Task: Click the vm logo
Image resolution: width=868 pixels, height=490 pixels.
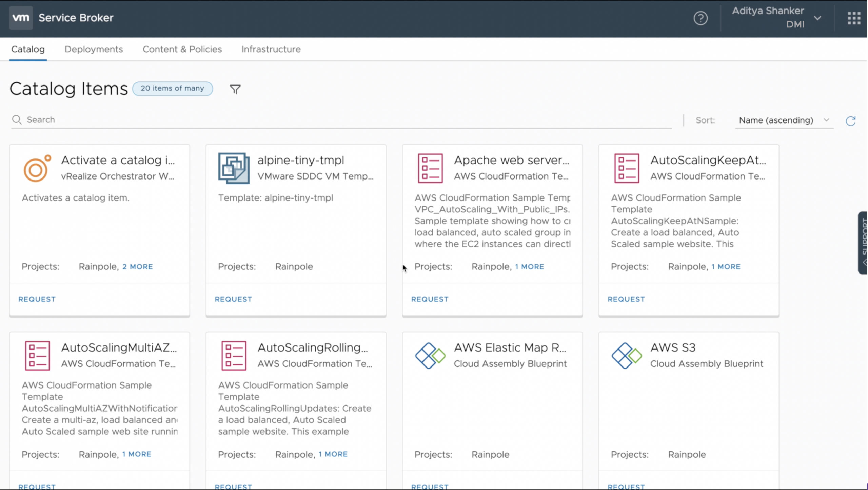Action: pos(21,18)
